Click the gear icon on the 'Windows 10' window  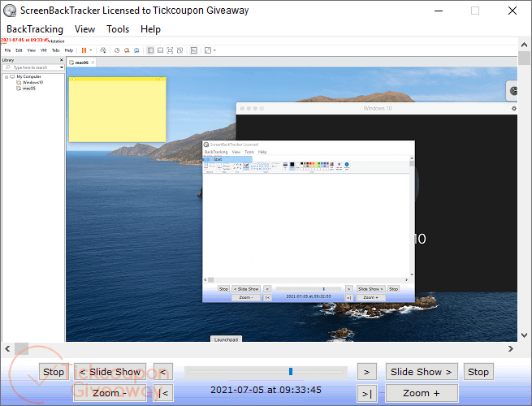pyautogui.click(x=513, y=108)
